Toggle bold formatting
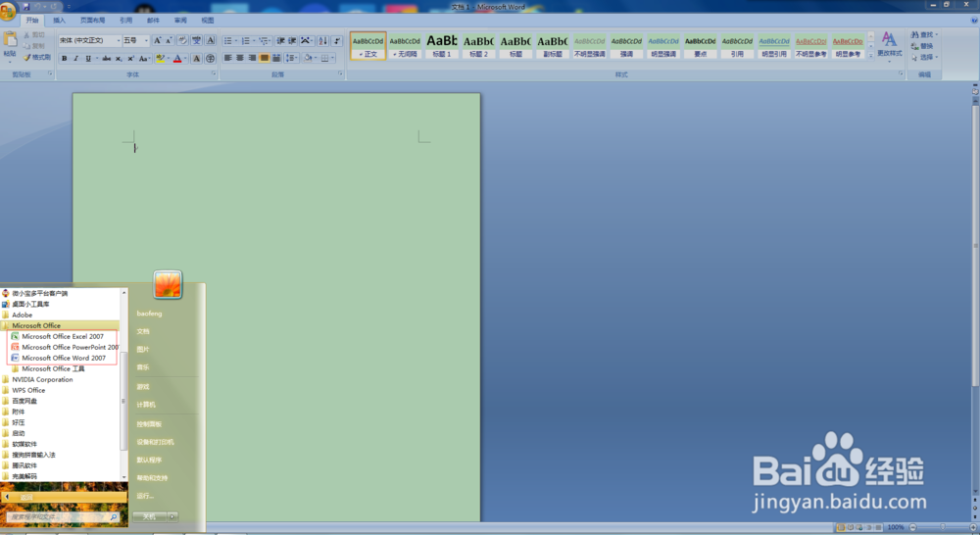980x535 pixels. (64, 58)
